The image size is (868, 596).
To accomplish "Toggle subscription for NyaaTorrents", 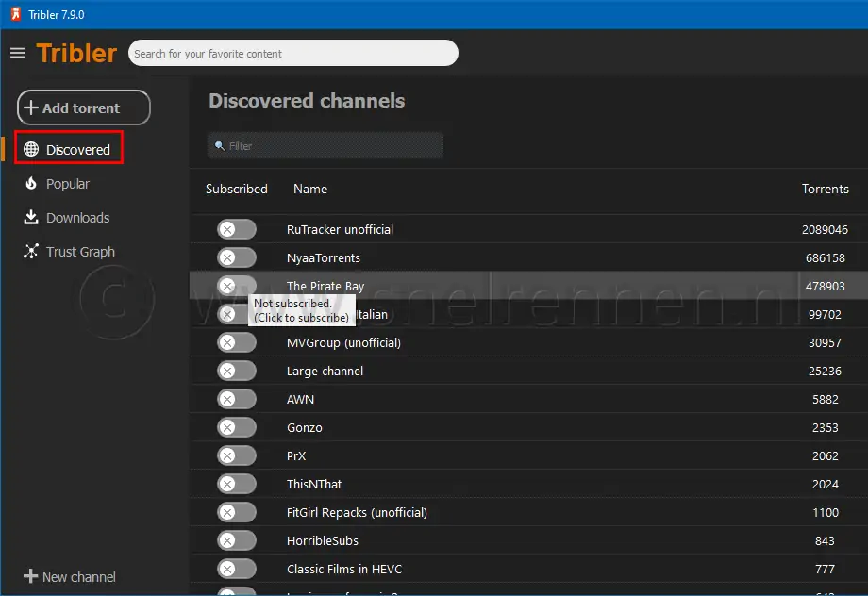I will click(237, 257).
